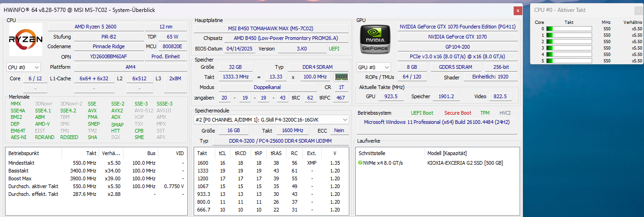Image resolution: width=644 pixels, height=217 pixels.
Task: Click the 6 / 12 core count field
Action: pyautogui.click(x=35, y=78)
